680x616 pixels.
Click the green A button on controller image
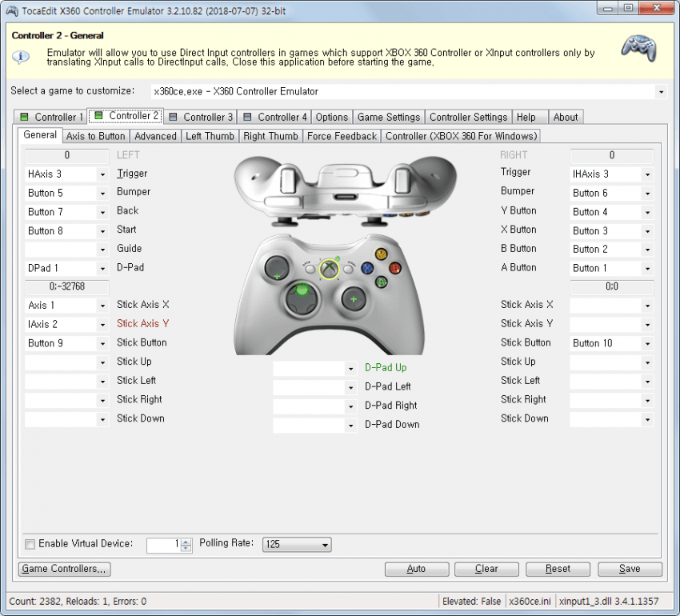[381, 282]
